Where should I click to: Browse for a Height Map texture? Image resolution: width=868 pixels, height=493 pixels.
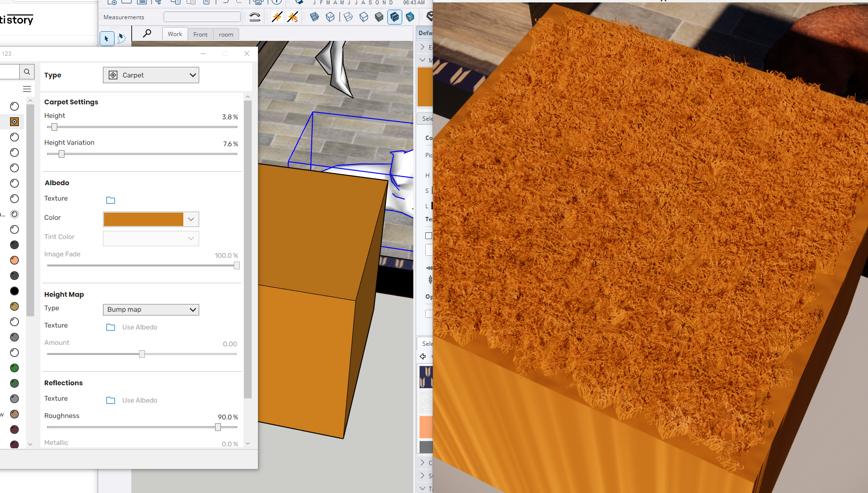[111, 327]
